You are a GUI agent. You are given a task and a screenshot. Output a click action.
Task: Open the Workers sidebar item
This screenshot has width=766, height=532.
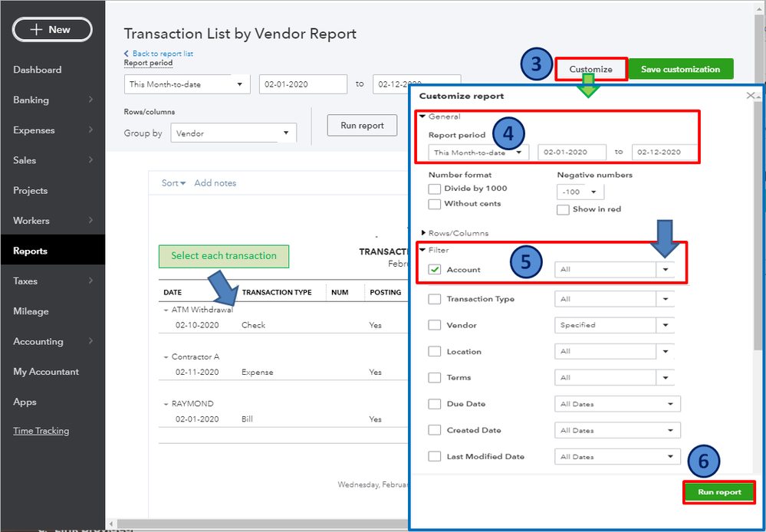click(31, 221)
